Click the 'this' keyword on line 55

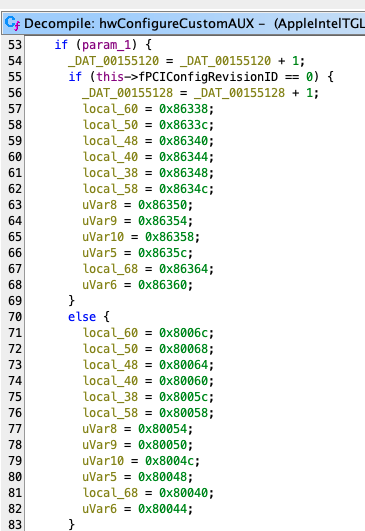(x=110, y=77)
